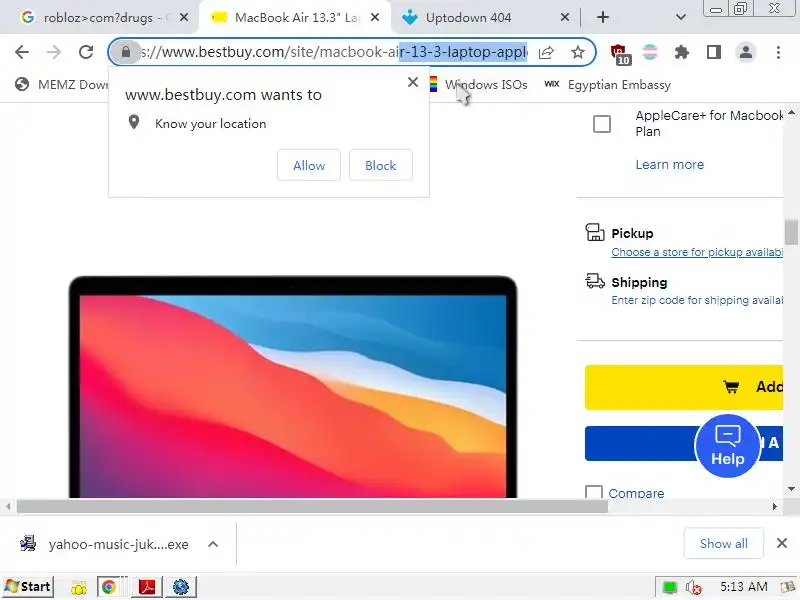800x600 pixels.
Task: Allow bestbuy.com to know your location
Action: (x=309, y=165)
